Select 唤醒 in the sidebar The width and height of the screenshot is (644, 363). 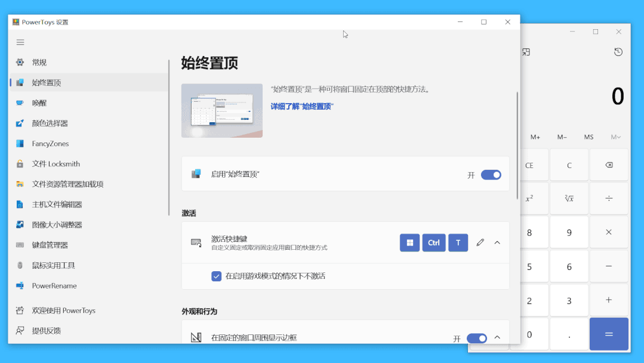[x=88, y=103]
